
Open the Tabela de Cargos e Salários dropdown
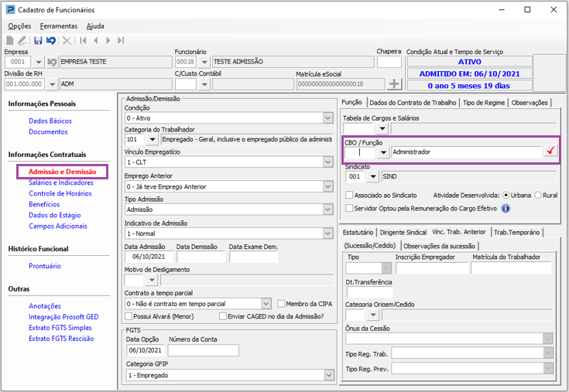click(382, 128)
